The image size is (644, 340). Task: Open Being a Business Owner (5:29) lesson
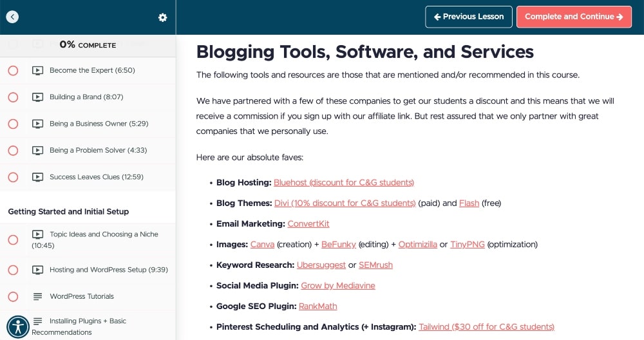pos(99,124)
